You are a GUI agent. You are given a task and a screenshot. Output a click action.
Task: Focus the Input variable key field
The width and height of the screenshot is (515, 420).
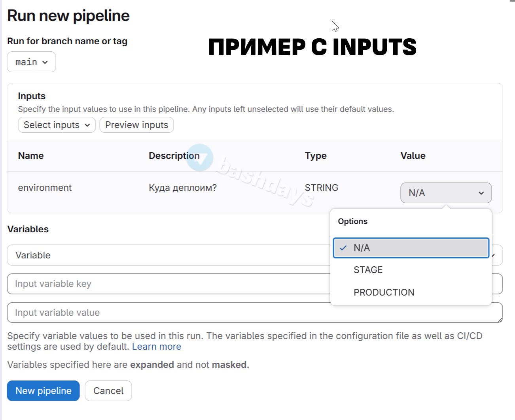point(166,284)
